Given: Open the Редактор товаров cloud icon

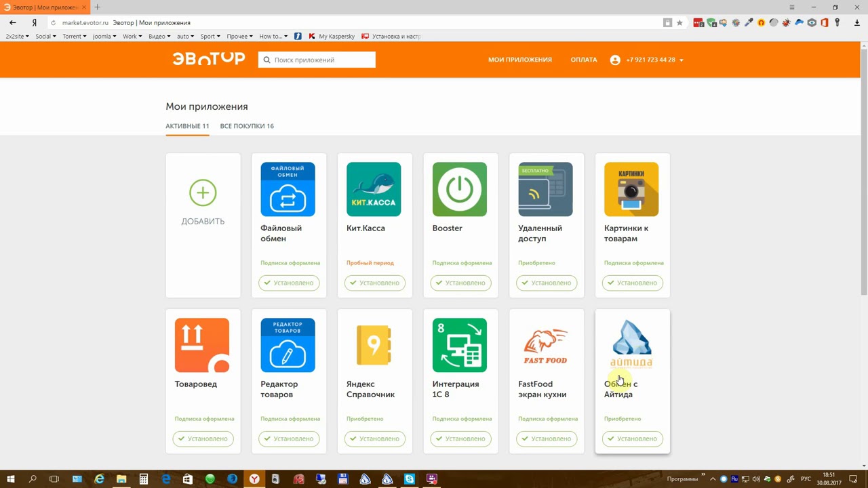Looking at the screenshot, I should coord(288,345).
